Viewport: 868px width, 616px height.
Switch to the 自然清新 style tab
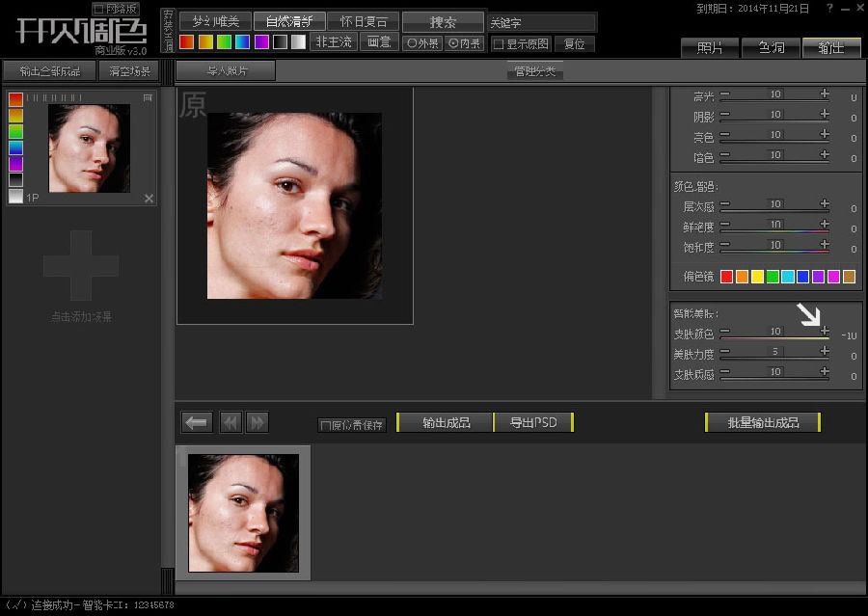[x=288, y=21]
